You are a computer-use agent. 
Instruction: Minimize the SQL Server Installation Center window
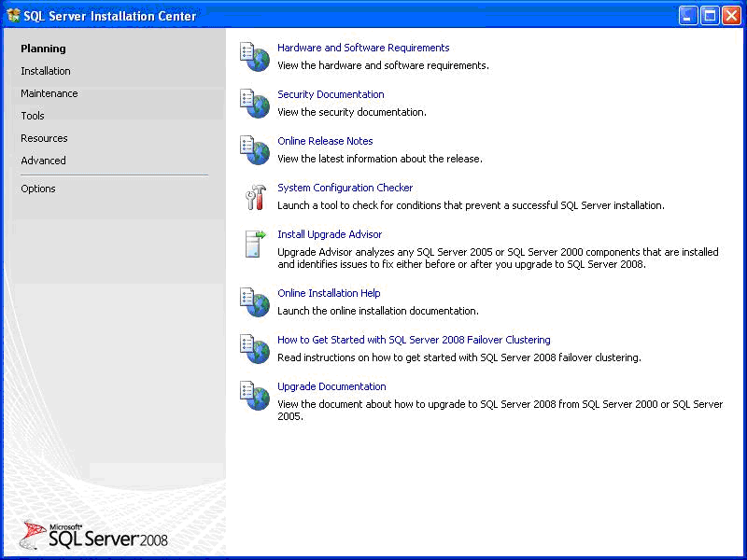[688, 15]
